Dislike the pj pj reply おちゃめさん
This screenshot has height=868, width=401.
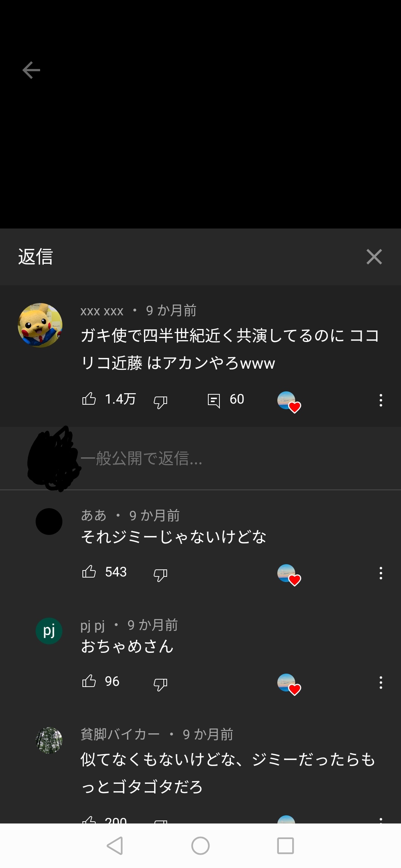coord(160,684)
